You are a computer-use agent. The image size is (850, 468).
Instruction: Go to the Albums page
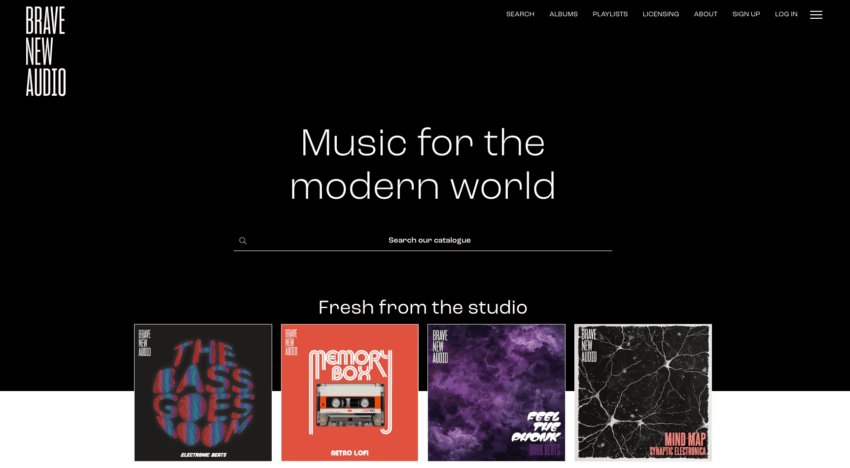563,14
